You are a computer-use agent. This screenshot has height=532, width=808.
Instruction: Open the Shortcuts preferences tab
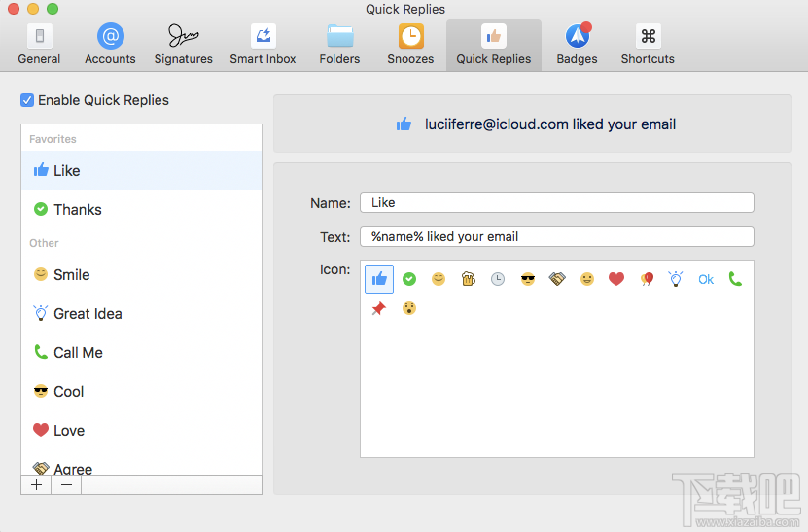648,45
